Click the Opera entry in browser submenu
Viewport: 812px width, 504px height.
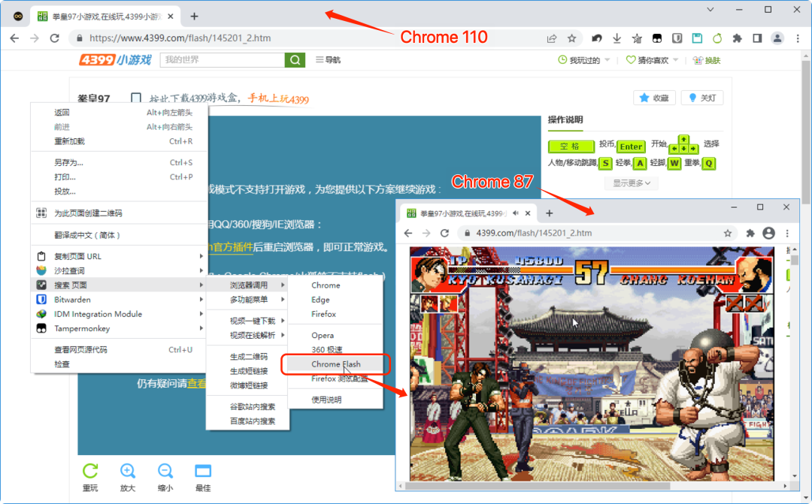pos(335,335)
